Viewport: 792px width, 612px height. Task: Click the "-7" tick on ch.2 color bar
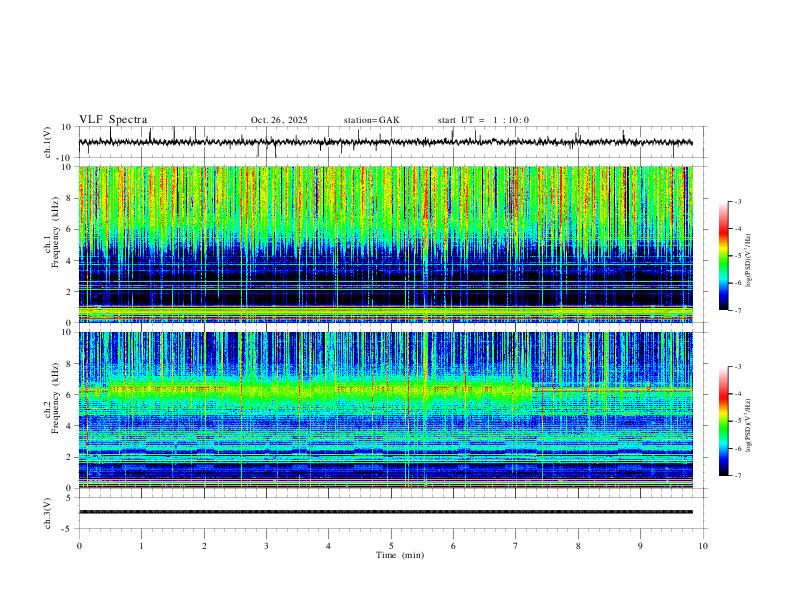737,476
